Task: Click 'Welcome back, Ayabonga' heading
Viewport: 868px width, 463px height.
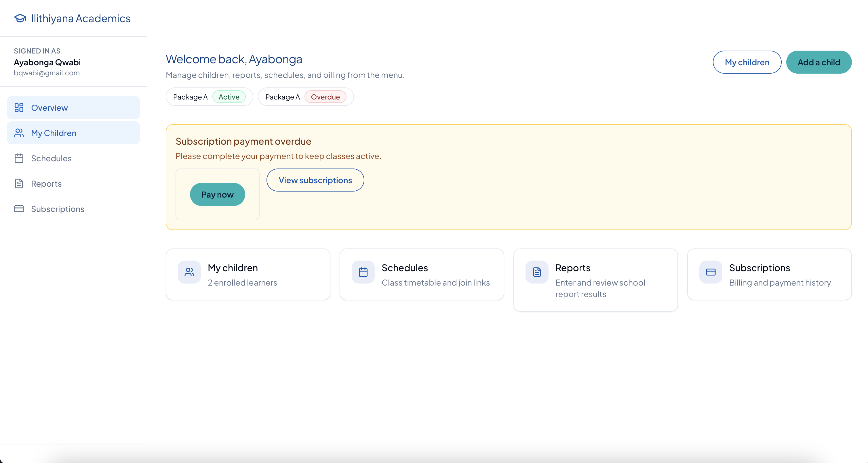Action: coord(234,59)
